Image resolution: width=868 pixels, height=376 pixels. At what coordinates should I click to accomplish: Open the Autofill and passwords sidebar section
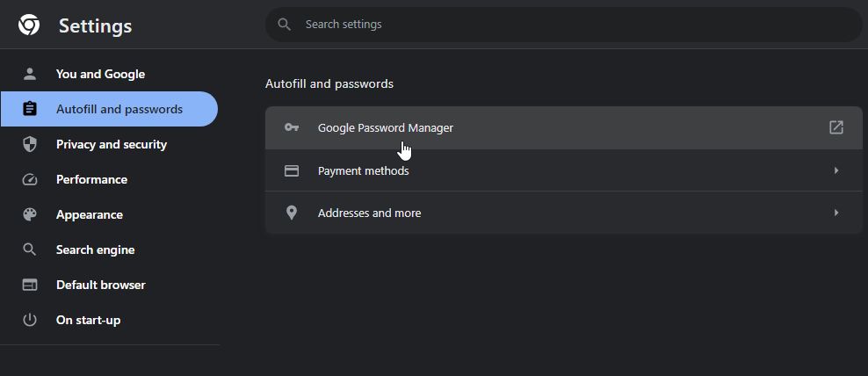coord(119,109)
